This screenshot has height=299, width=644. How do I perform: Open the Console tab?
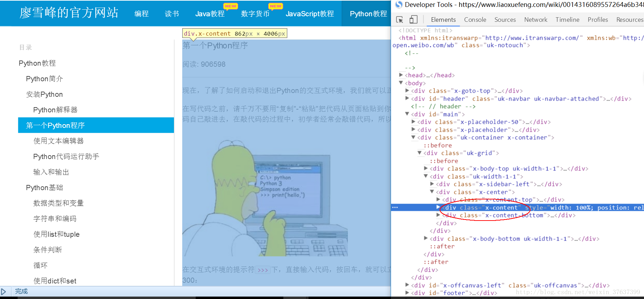coord(475,20)
